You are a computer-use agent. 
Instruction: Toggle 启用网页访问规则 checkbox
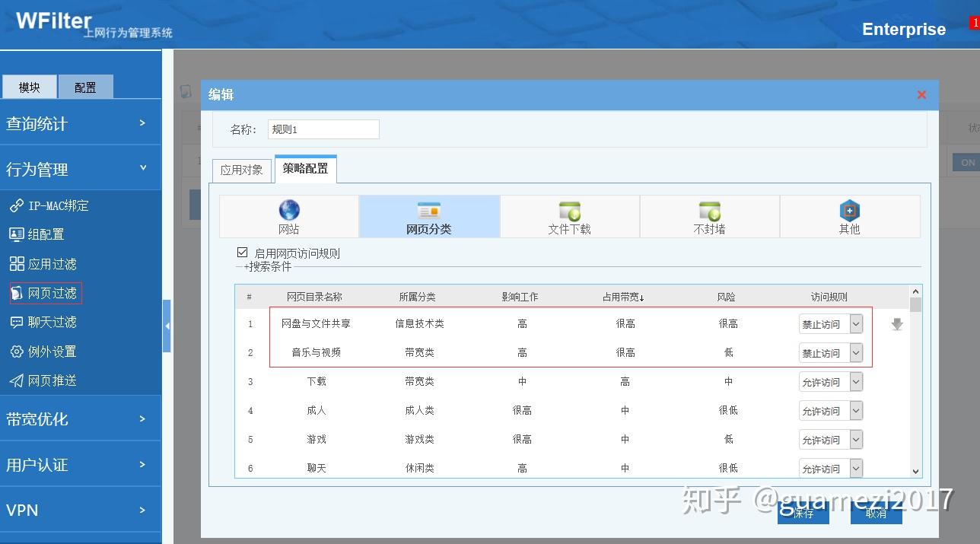click(x=243, y=253)
